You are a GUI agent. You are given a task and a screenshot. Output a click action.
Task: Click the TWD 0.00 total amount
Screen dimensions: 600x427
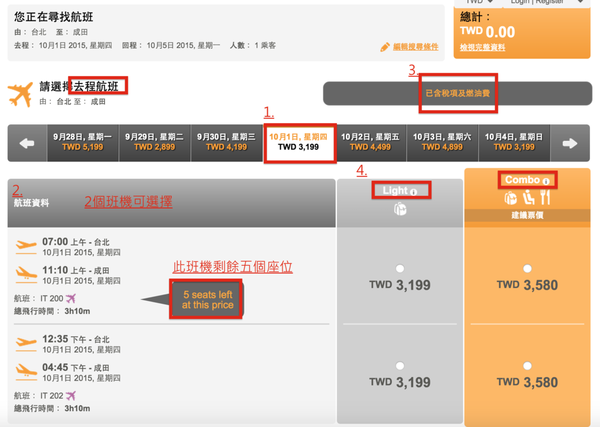tap(488, 32)
